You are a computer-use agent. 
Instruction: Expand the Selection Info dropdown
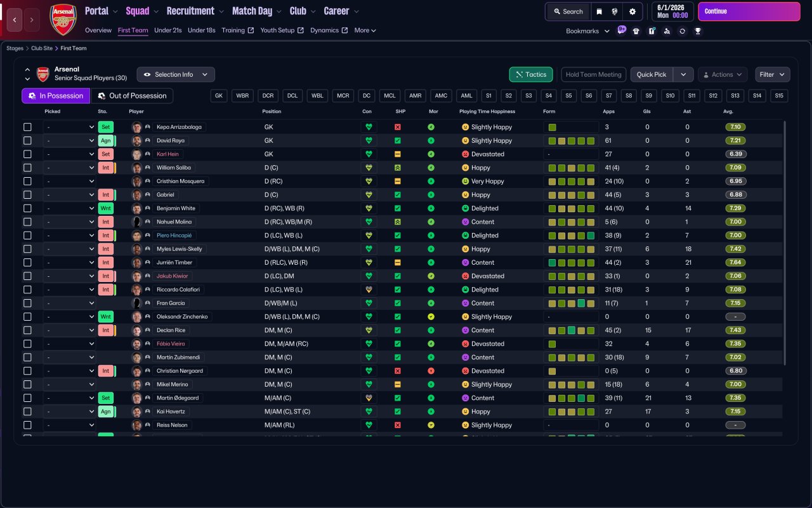coord(176,74)
